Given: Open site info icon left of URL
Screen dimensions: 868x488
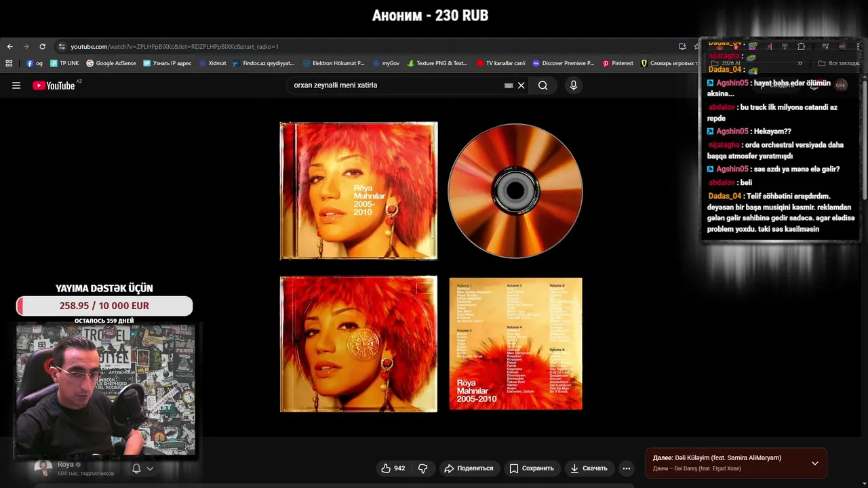Looking at the screenshot, I should point(62,47).
